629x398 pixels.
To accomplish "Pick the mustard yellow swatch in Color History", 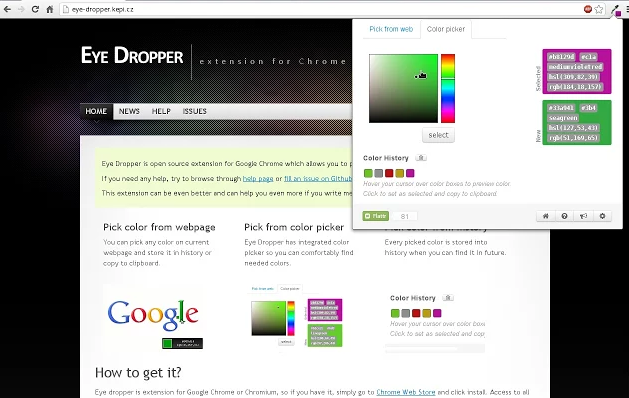I will point(399,173).
